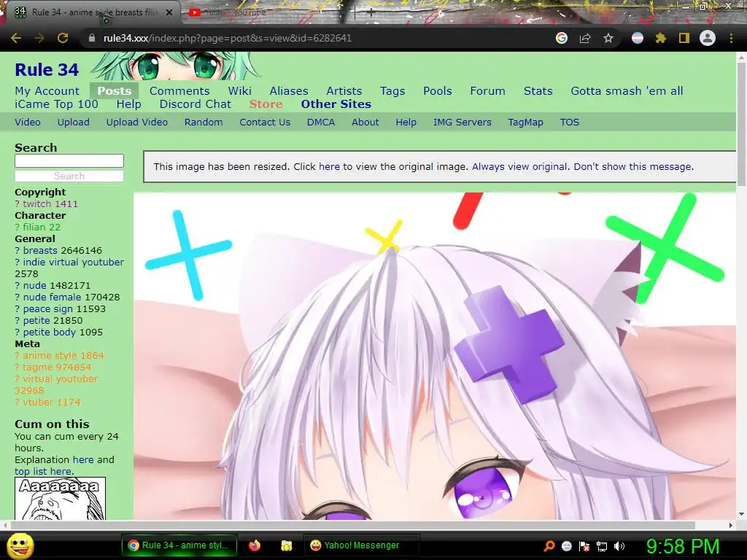Screen dimensions: 747x560
Task: Open the striped flag extension icon
Action: [638, 38]
